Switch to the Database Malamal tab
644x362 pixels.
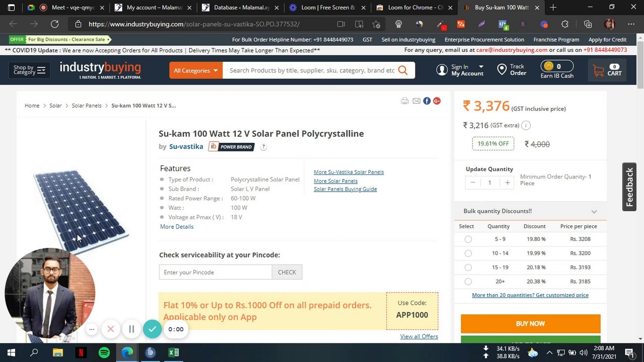(240, 8)
